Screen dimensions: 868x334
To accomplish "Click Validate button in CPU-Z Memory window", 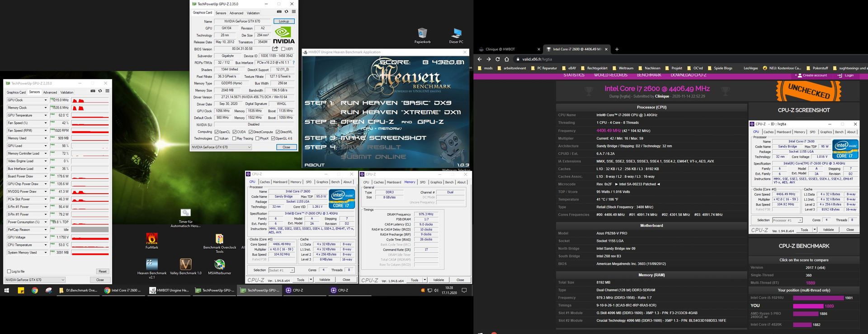I will point(438,280).
